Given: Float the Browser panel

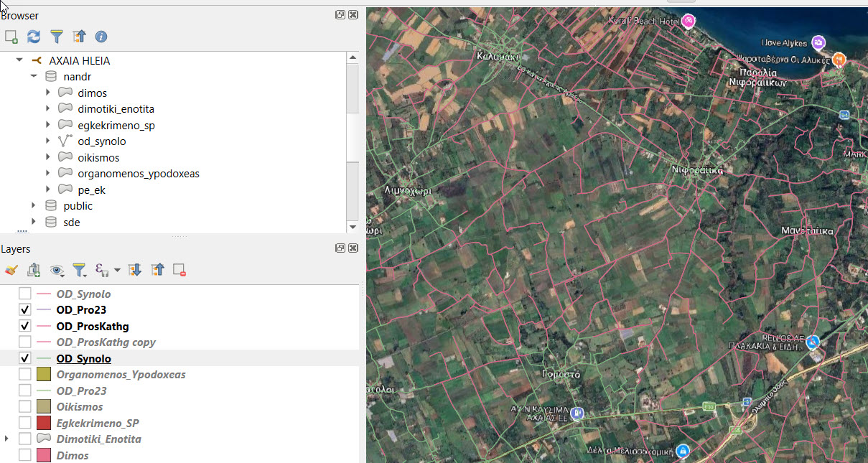Looking at the screenshot, I should tap(340, 14).
